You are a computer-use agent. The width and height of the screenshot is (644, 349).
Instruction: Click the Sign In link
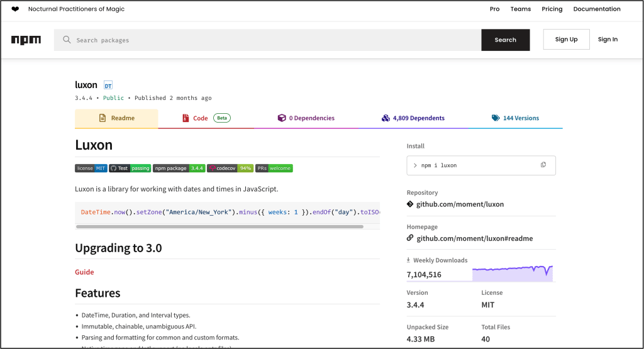tap(608, 40)
